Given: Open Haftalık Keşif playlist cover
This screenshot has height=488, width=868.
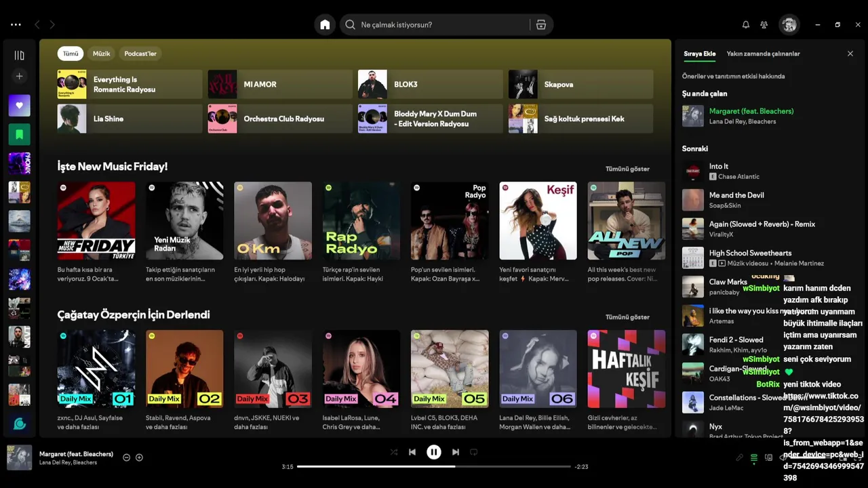Looking at the screenshot, I should pos(627,369).
